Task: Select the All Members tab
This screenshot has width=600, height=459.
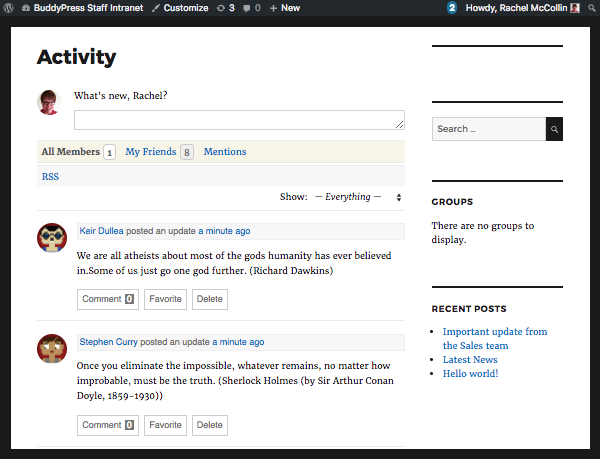Action: (70, 152)
